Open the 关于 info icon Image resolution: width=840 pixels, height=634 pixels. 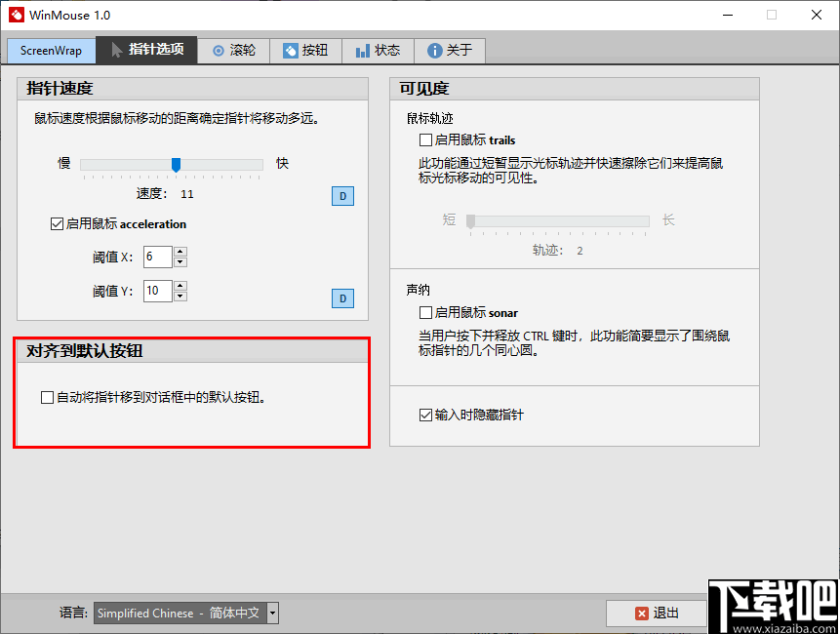[435, 51]
